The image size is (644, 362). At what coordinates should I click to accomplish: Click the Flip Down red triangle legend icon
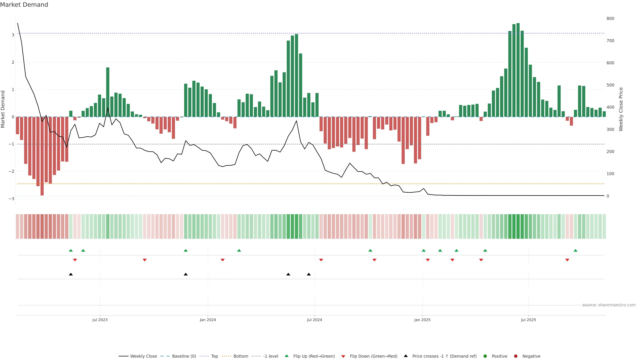coord(343,356)
